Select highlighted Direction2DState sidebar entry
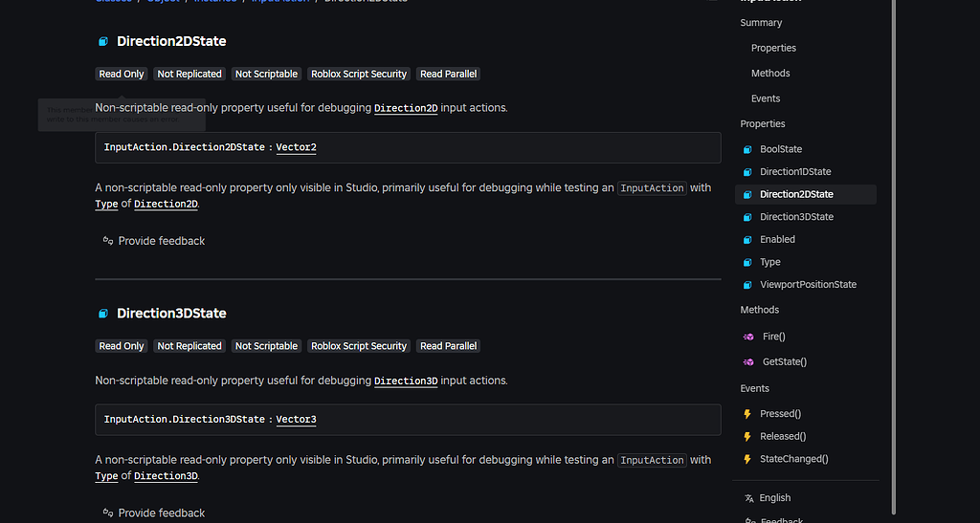 tap(806, 194)
